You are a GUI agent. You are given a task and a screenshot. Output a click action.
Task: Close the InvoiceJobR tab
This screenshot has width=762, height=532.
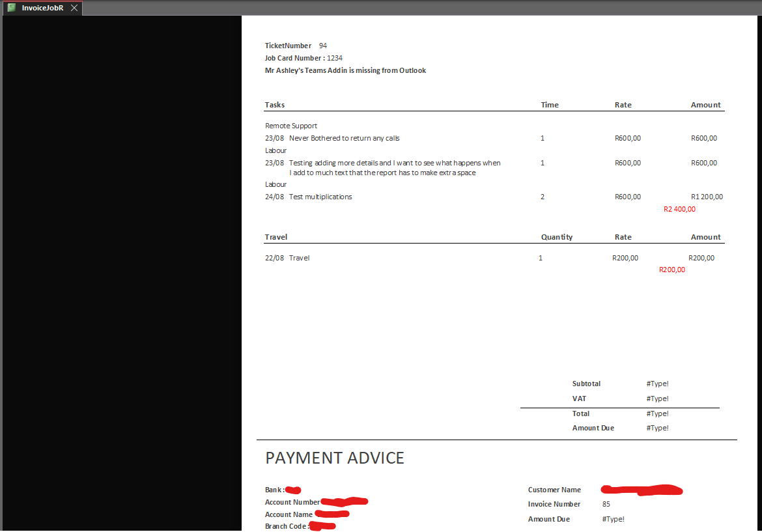[x=74, y=8]
